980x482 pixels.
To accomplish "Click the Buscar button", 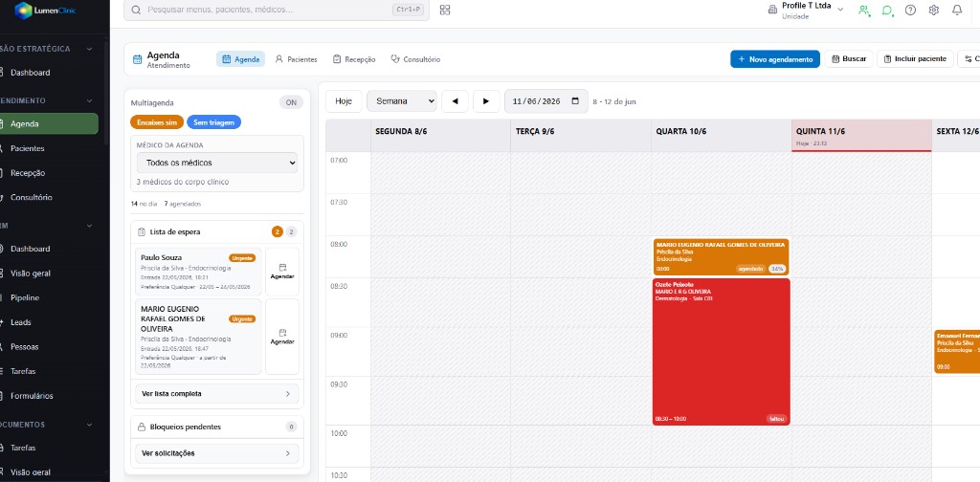I will [849, 59].
